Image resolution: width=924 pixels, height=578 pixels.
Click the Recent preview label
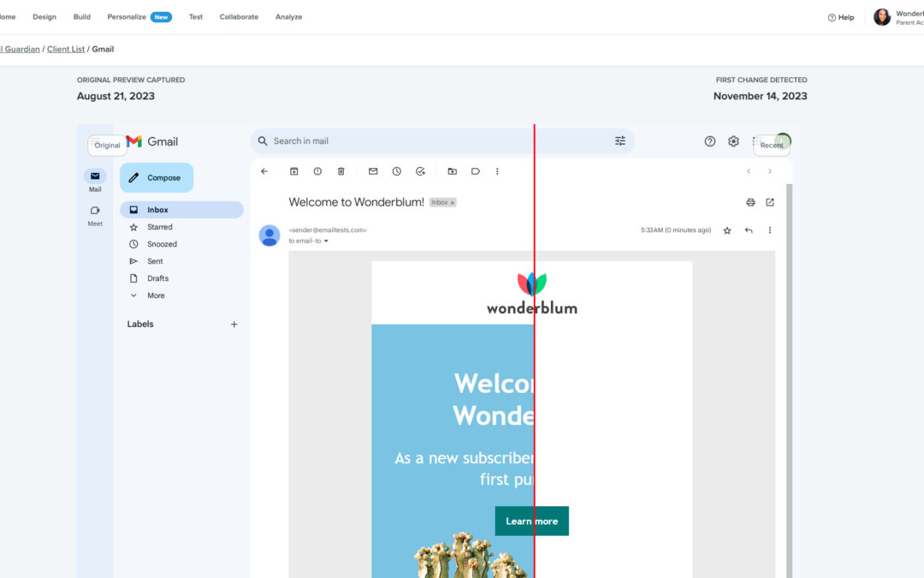click(772, 145)
